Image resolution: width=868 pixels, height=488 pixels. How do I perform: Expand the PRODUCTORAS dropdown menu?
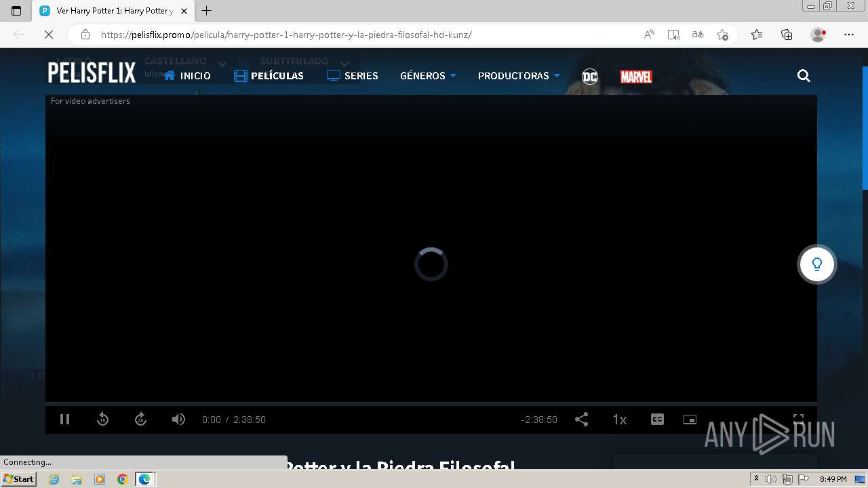click(519, 76)
